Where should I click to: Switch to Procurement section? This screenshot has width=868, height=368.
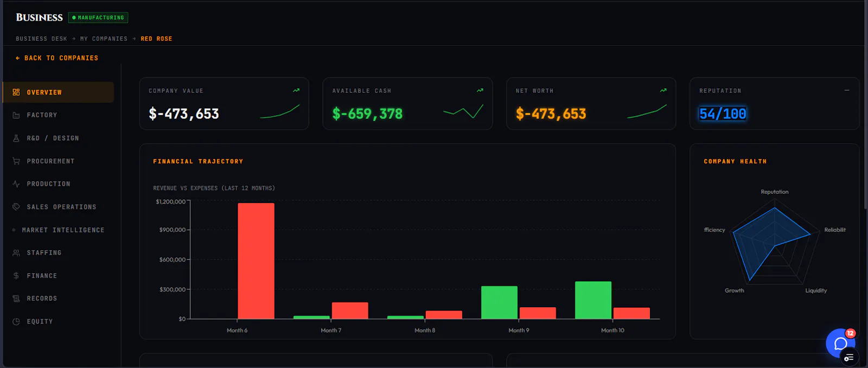59,161
